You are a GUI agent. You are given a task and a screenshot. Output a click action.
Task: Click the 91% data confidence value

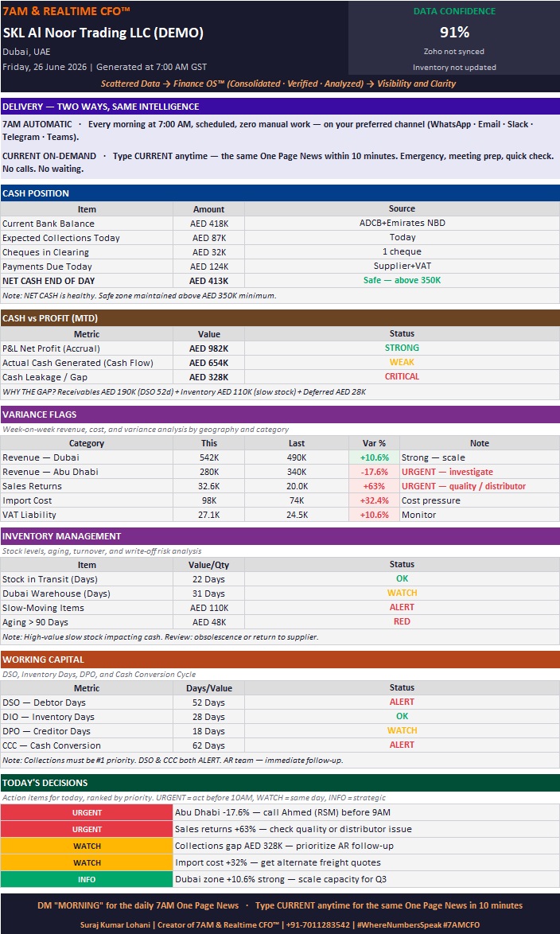click(454, 32)
